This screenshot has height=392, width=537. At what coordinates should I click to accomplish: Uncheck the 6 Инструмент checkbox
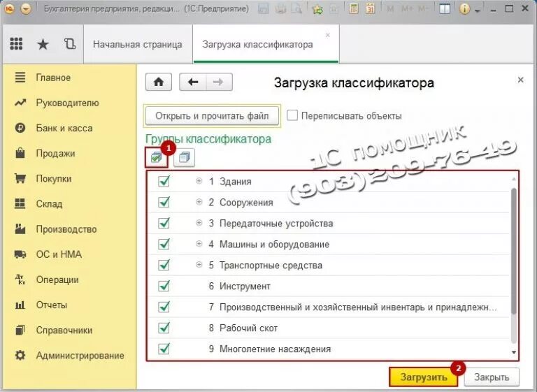(164, 286)
